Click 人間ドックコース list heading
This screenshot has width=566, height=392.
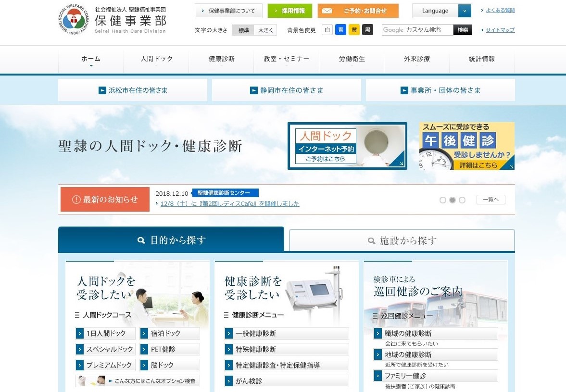click(103, 315)
